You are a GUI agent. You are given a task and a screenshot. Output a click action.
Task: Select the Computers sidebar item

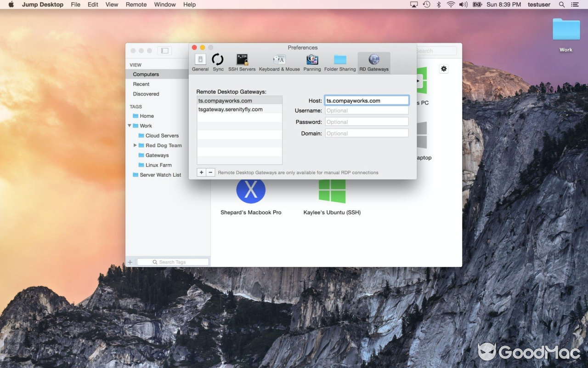[x=146, y=74]
